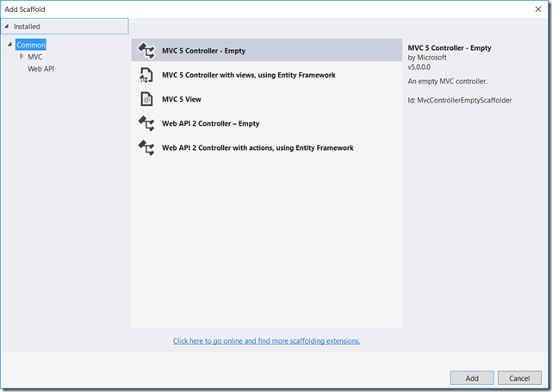Viewport: 552px width, 392px height.
Task: Choose 'Web API 2 Controller with actions, using Entity Framework'
Action: (267, 148)
